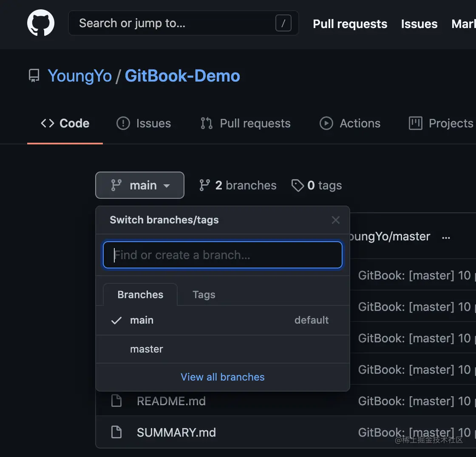Click the Pull requests merge icon in tabs

click(x=207, y=124)
